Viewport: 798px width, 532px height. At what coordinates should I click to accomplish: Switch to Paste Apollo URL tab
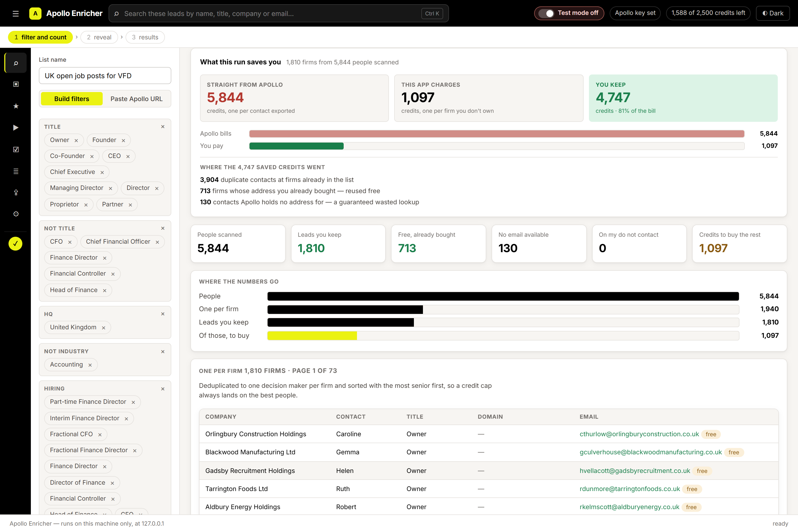tap(136, 99)
